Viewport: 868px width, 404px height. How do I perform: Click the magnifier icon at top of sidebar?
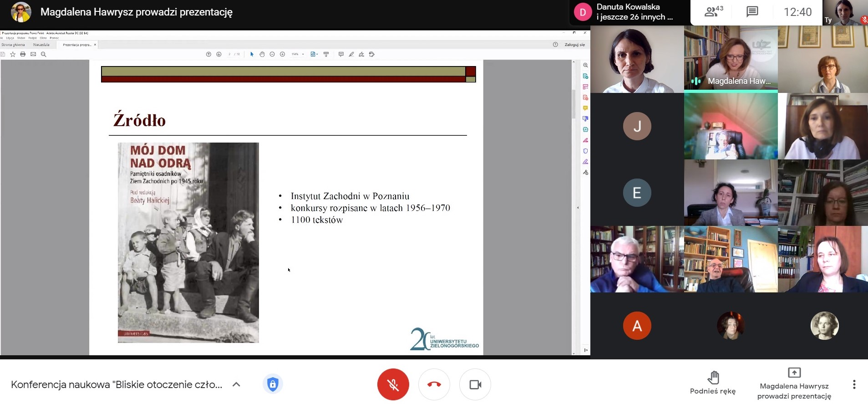tap(585, 65)
